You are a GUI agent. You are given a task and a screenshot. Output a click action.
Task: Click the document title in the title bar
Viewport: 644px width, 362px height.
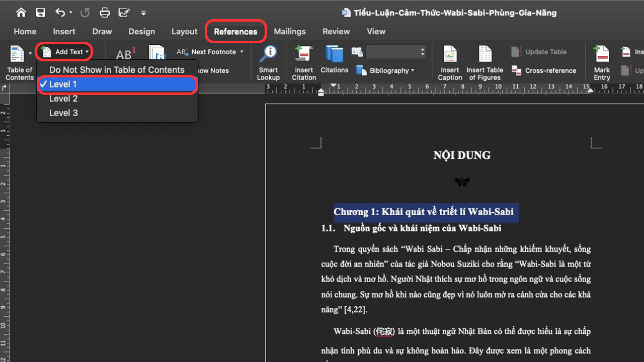pos(455,13)
